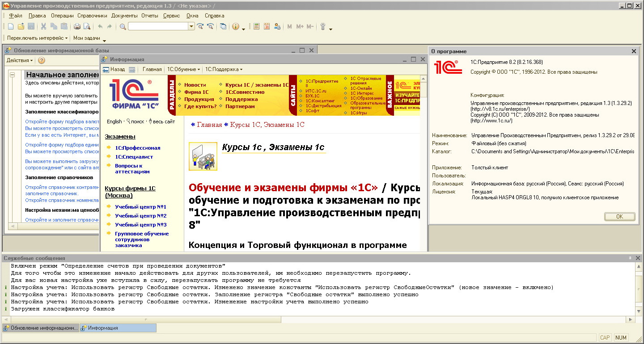Screen dimensions: 644x344
Task: Open the Где купить? link in banner
Action: pyautogui.click(x=200, y=106)
